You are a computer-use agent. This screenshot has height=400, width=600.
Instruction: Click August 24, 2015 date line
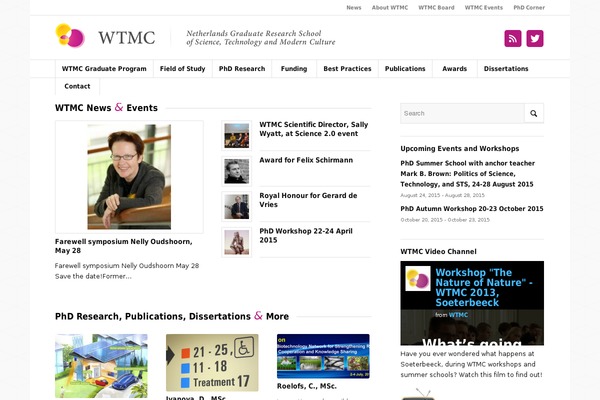tap(443, 195)
